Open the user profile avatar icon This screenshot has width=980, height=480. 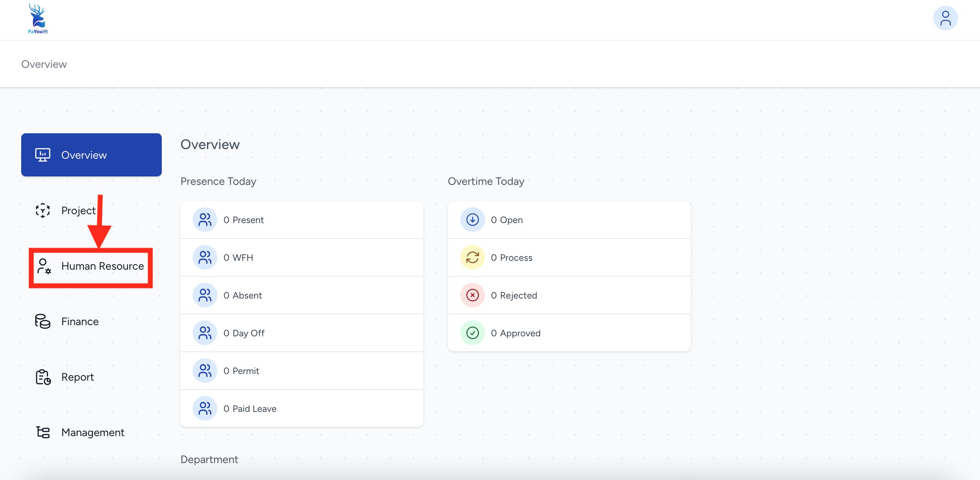(945, 18)
